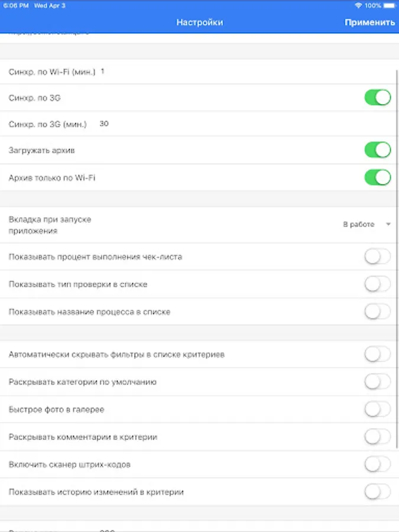399x532 pixels.
Task: Turn on Быстрое фото в галерее
Action: (378, 410)
